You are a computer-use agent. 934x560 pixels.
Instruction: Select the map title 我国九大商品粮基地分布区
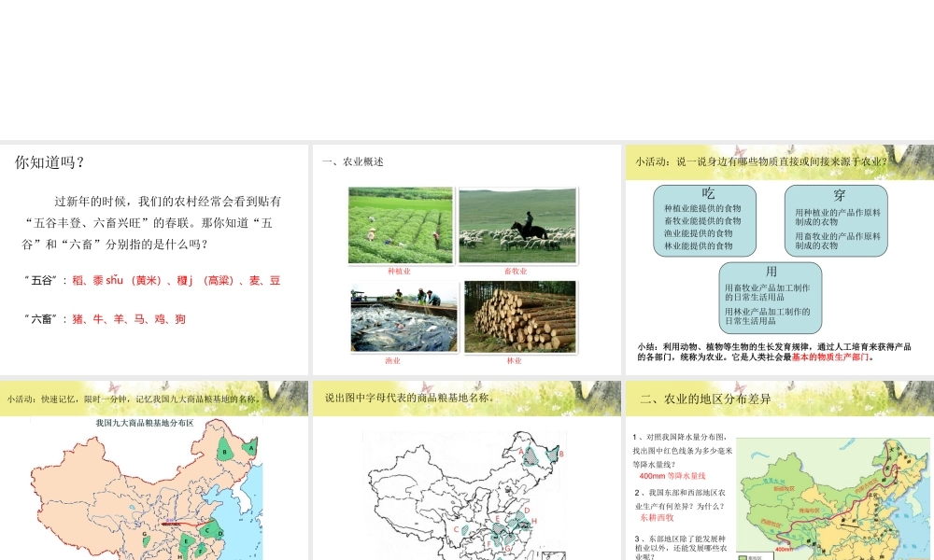[145, 423]
